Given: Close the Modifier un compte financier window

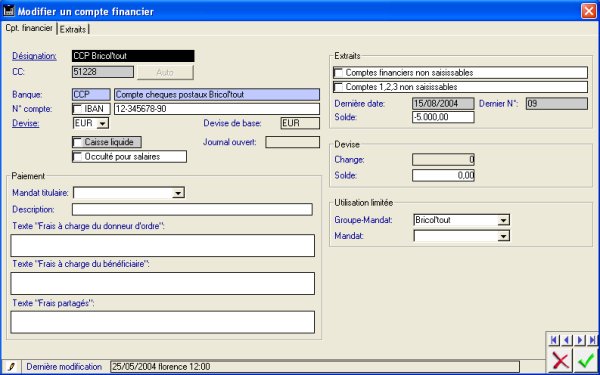Looking at the screenshot, I should click(x=589, y=11).
